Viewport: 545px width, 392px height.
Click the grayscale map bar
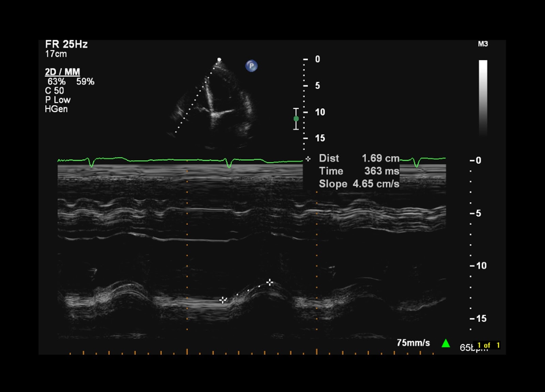(483, 99)
